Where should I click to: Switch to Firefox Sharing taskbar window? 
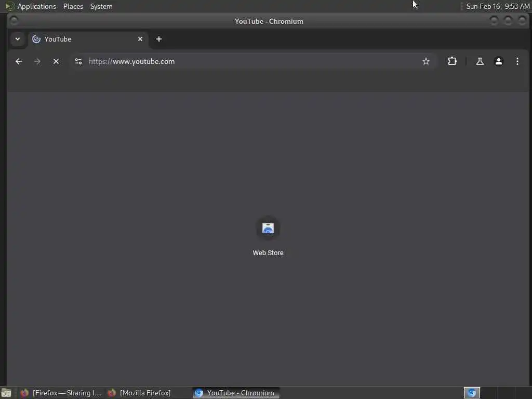pyautogui.click(x=61, y=393)
